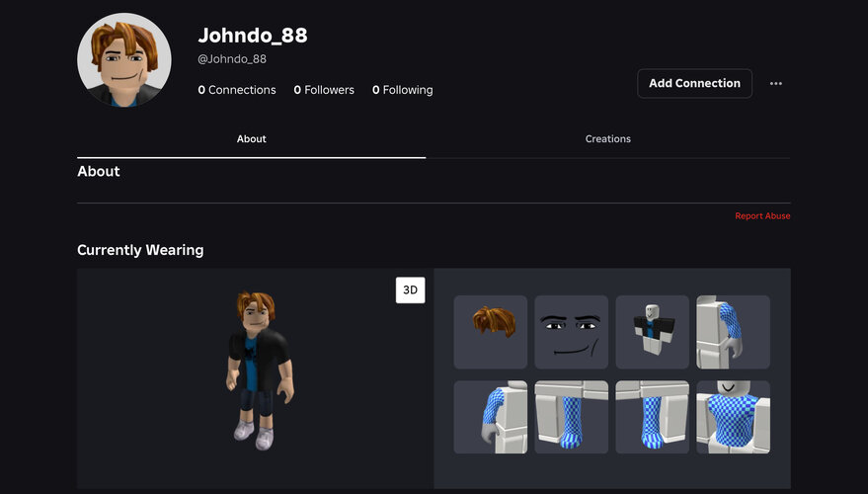The width and height of the screenshot is (868, 494).
Task: Open the brown hair accessory item
Action: [490, 332]
